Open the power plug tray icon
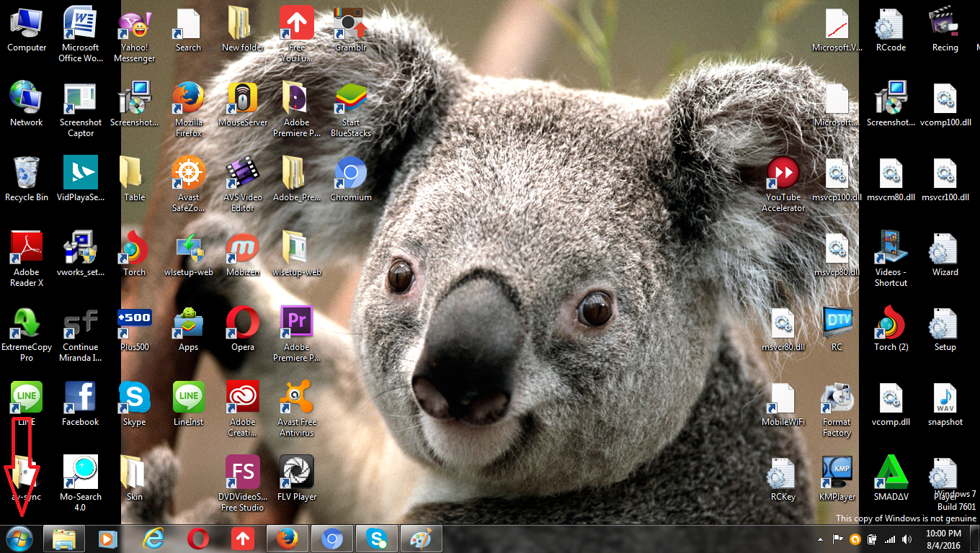The height and width of the screenshot is (553, 980). pyautogui.click(x=872, y=539)
